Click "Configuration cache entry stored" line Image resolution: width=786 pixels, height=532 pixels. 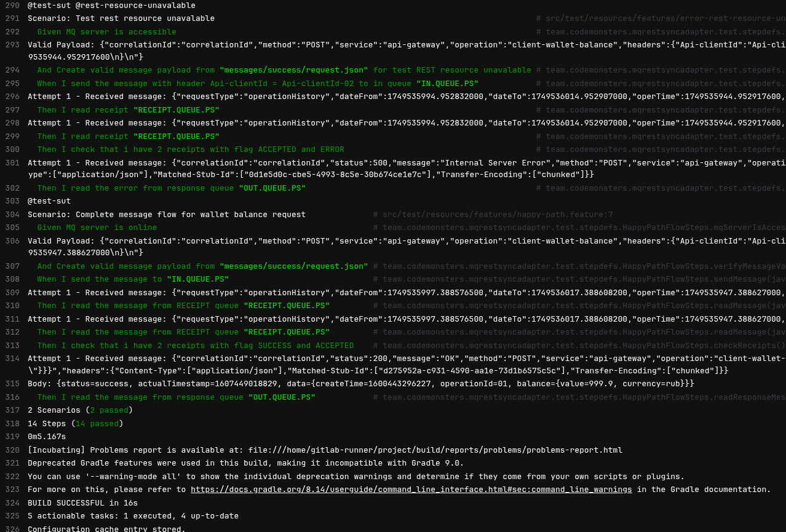point(106,529)
